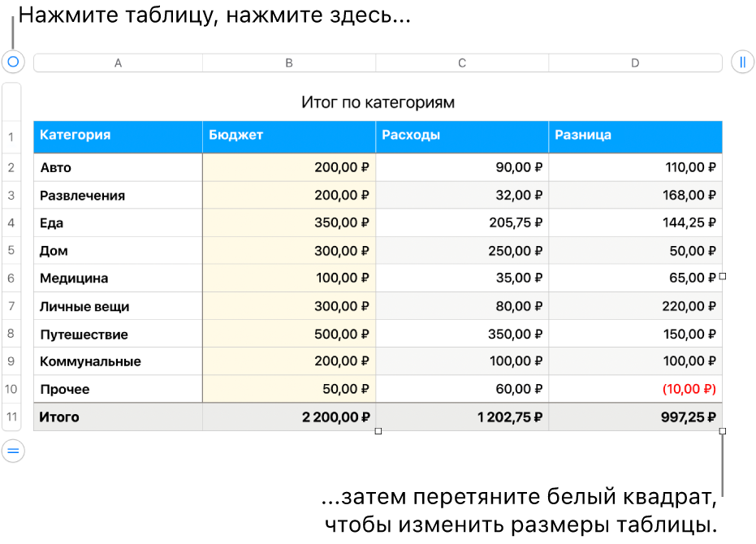Select the Личные вещи cell
This screenshot has width=756, height=544.
(118, 306)
